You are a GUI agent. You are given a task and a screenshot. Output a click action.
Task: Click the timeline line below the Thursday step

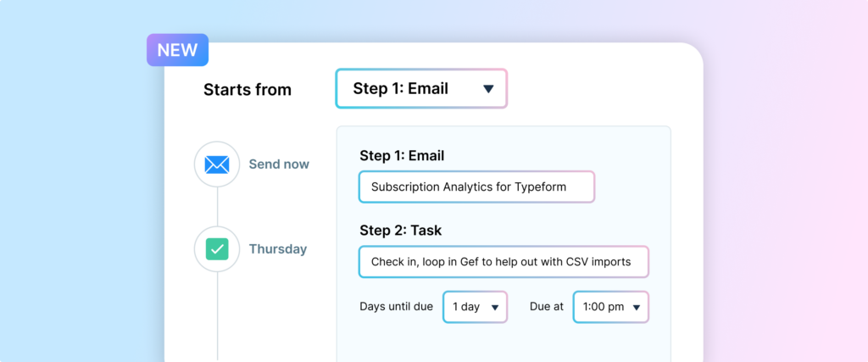coord(217,318)
